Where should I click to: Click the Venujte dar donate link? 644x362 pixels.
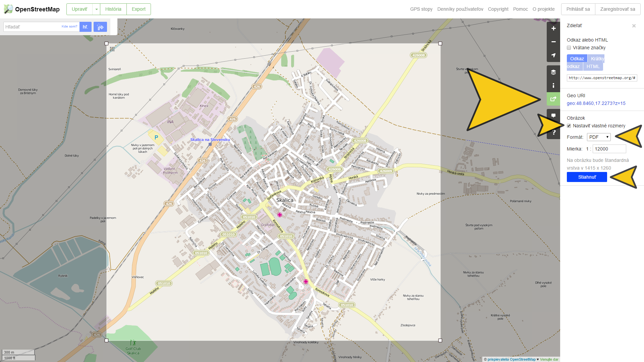pyautogui.click(x=549, y=359)
